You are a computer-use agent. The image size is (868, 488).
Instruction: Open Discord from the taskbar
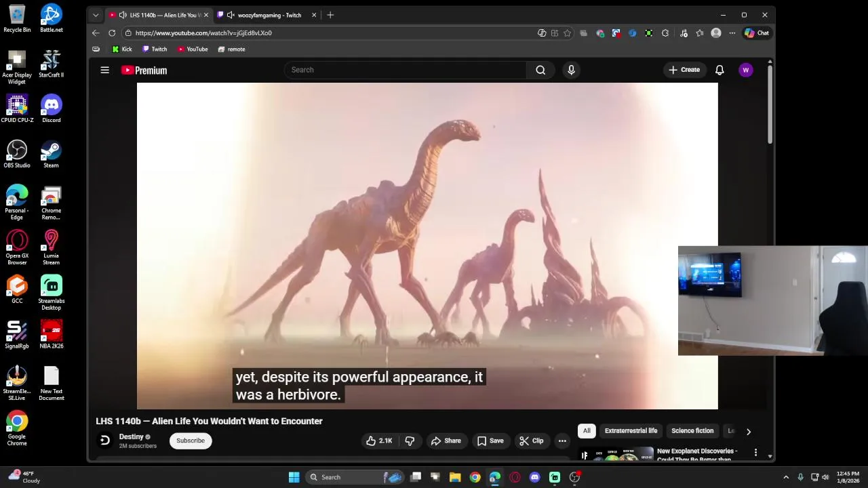tap(534, 477)
